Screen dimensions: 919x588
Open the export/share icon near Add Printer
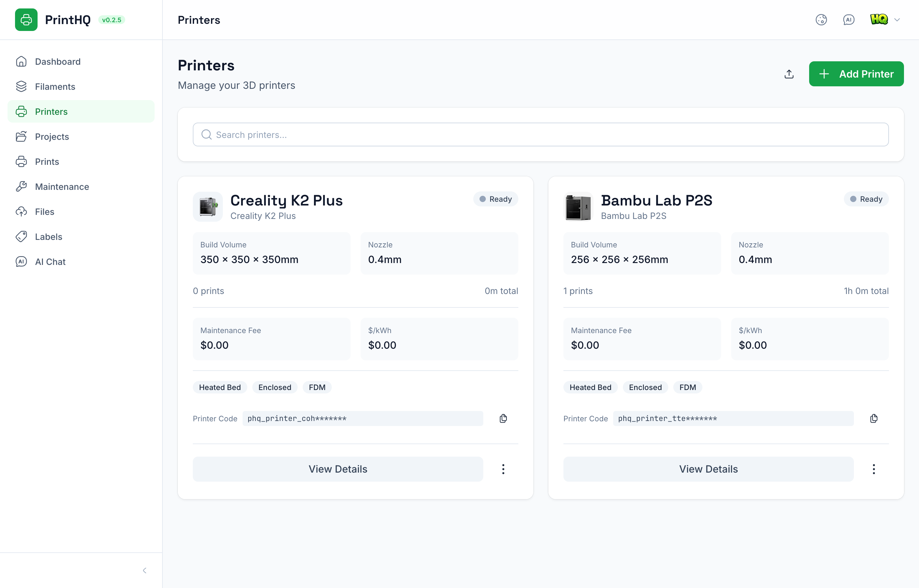[x=789, y=74]
